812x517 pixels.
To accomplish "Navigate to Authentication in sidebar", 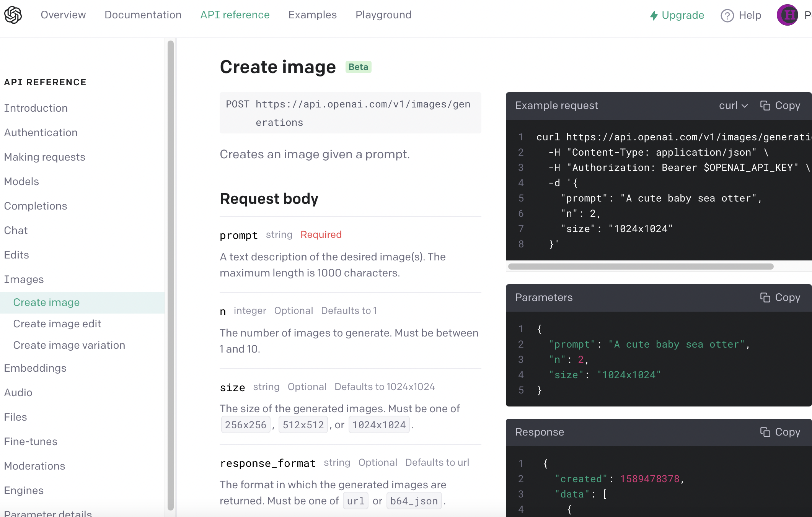I will [x=41, y=133].
